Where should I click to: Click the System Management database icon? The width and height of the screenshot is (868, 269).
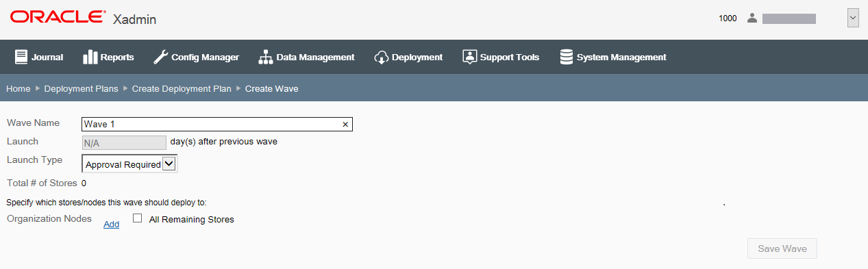click(567, 57)
